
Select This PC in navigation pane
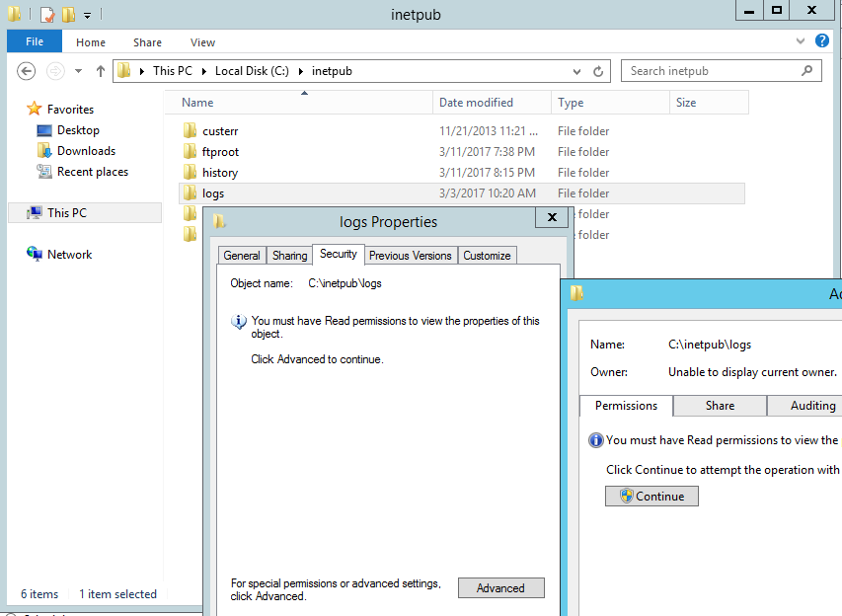(85, 212)
